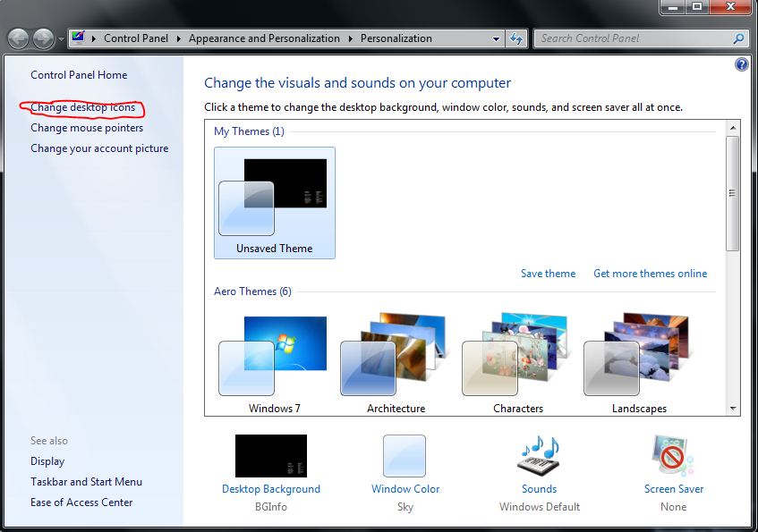Click the My Themes (1) heading
This screenshot has height=532, width=758.
[x=249, y=131]
